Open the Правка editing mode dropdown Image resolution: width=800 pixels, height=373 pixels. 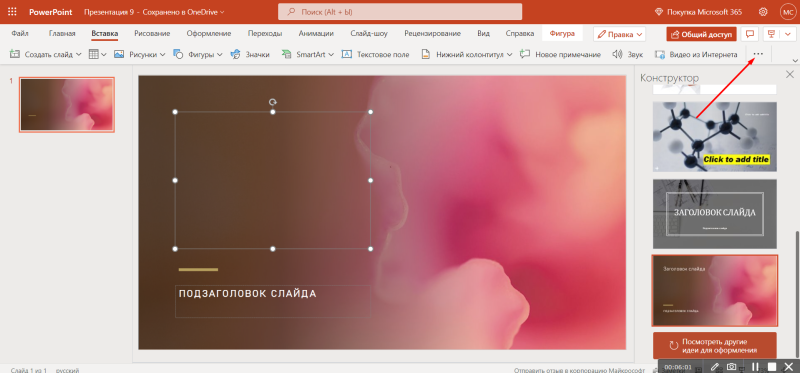click(x=619, y=34)
